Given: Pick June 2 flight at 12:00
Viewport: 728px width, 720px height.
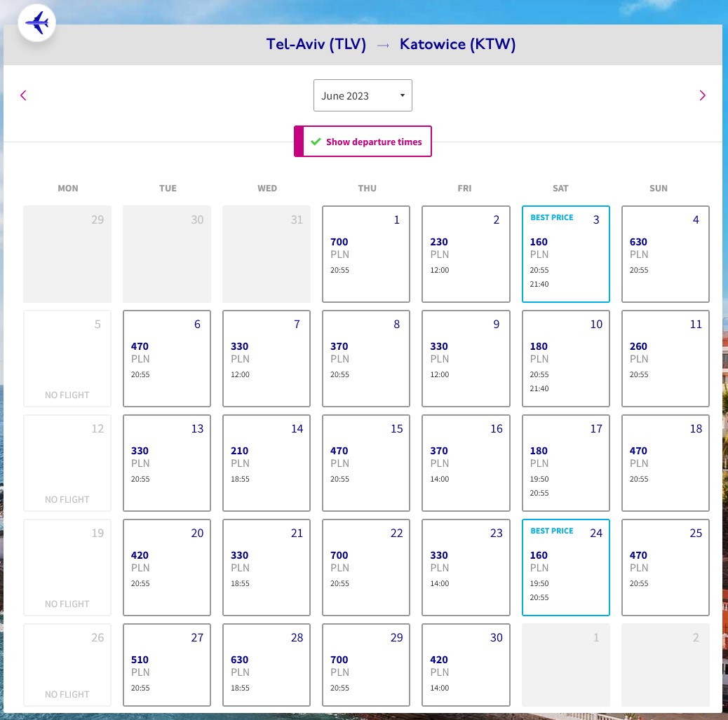Looking at the screenshot, I should [x=466, y=254].
